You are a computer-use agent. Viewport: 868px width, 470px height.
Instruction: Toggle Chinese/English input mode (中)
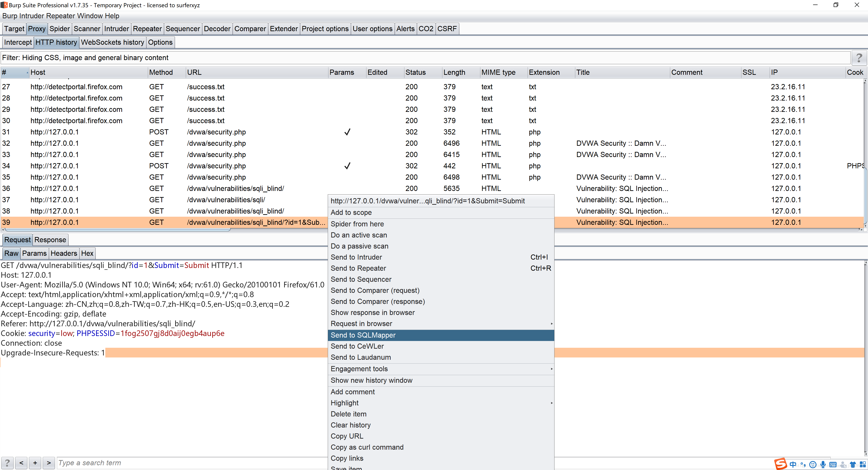coord(793,465)
